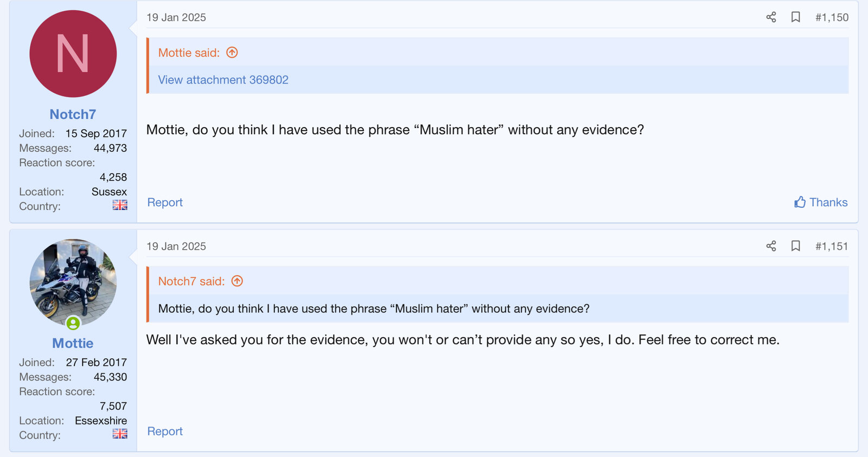
Task: Bookmark post #1,151
Action: tap(796, 246)
